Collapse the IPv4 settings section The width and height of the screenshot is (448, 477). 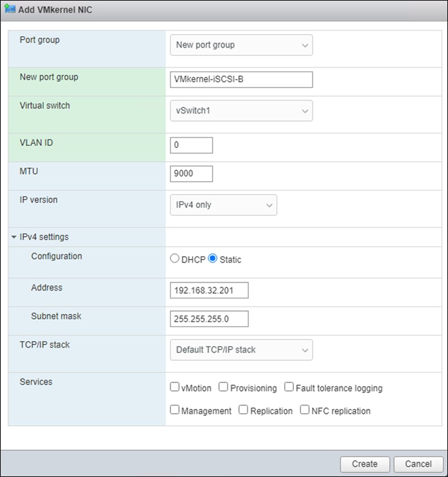pyautogui.click(x=14, y=237)
